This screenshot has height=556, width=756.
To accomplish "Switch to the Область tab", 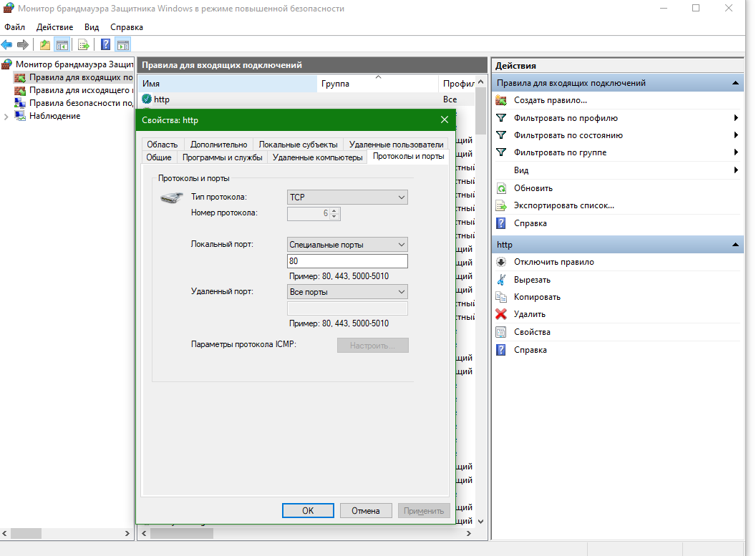I will click(162, 144).
